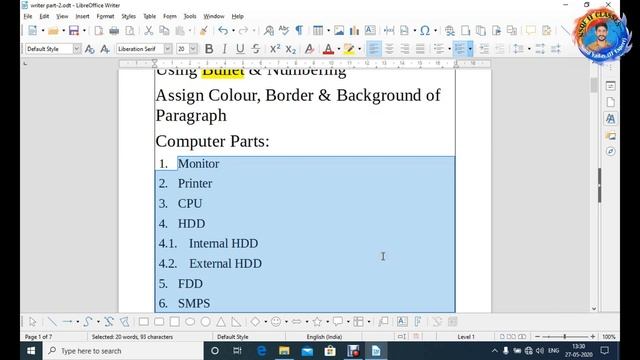Open the sidebar Navigator compass icon
The image size is (640, 360).
click(611, 151)
